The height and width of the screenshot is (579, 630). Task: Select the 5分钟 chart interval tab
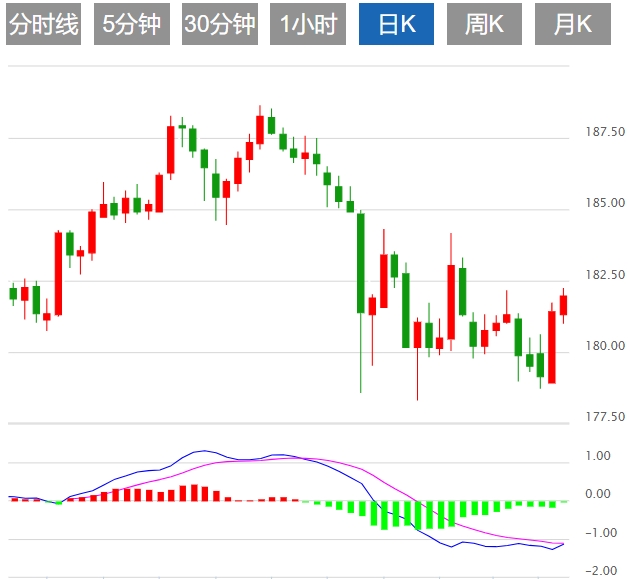pos(132,24)
